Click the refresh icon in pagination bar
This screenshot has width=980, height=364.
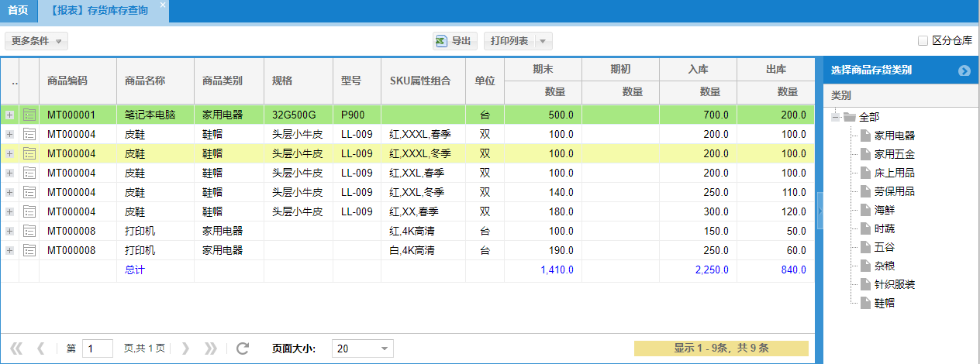click(243, 349)
